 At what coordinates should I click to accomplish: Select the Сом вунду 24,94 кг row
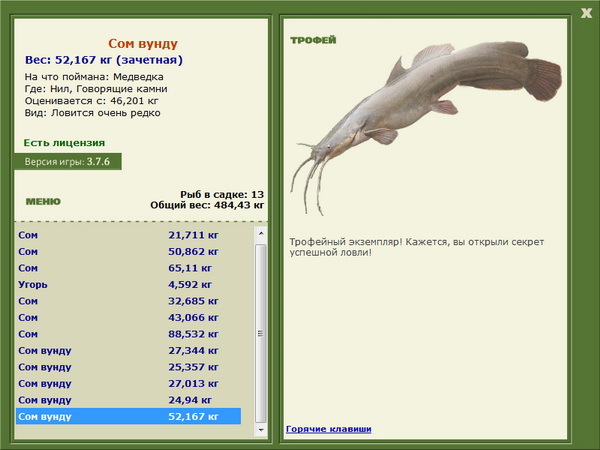coord(128,399)
